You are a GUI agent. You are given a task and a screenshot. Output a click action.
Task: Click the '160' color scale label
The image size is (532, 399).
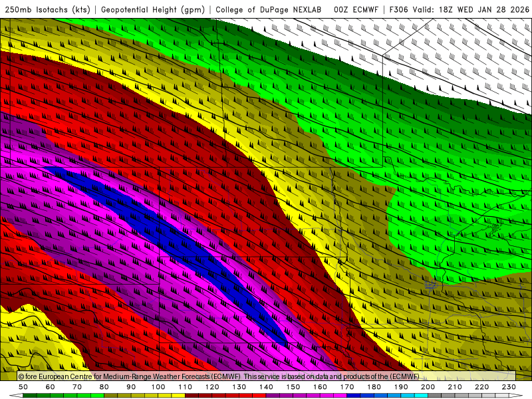coord(320,387)
